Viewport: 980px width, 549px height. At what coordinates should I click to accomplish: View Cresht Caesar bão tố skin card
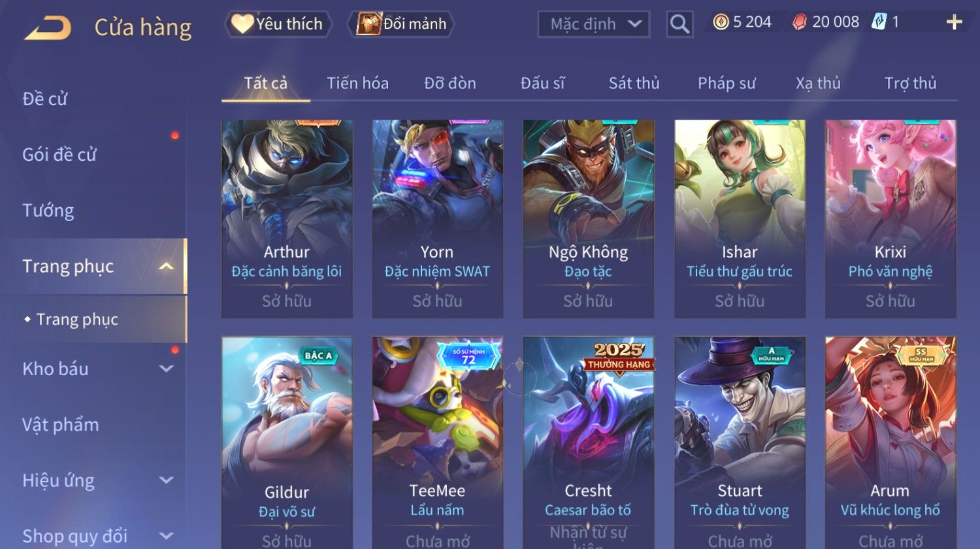click(x=588, y=442)
